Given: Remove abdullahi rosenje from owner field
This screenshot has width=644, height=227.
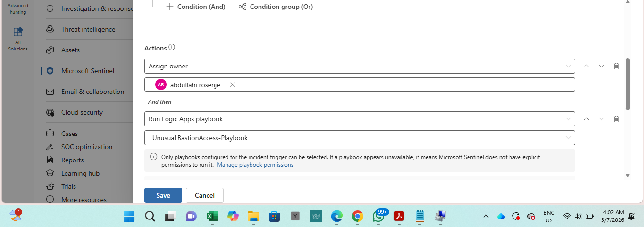Looking at the screenshot, I should (x=232, y=85).
